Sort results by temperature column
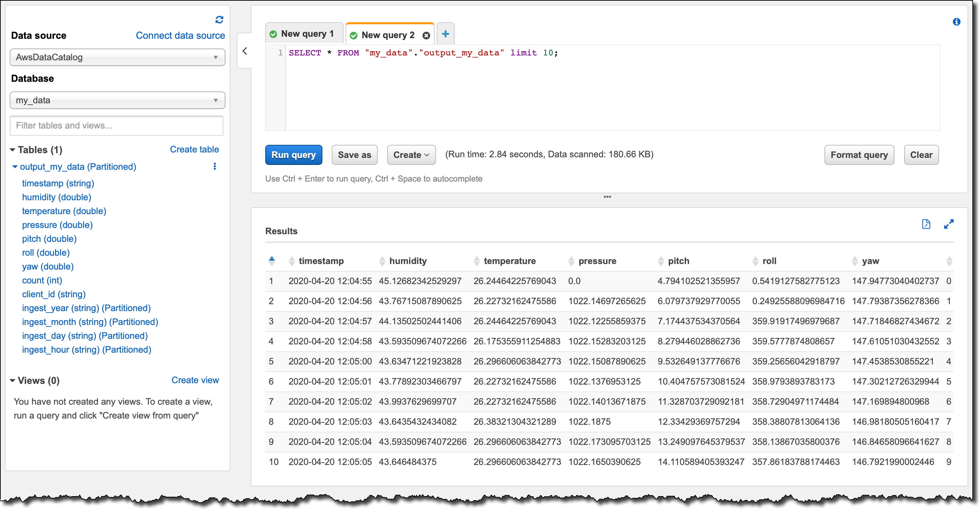The height and width of the screenshot is (510, 980). tap(509, 261)
